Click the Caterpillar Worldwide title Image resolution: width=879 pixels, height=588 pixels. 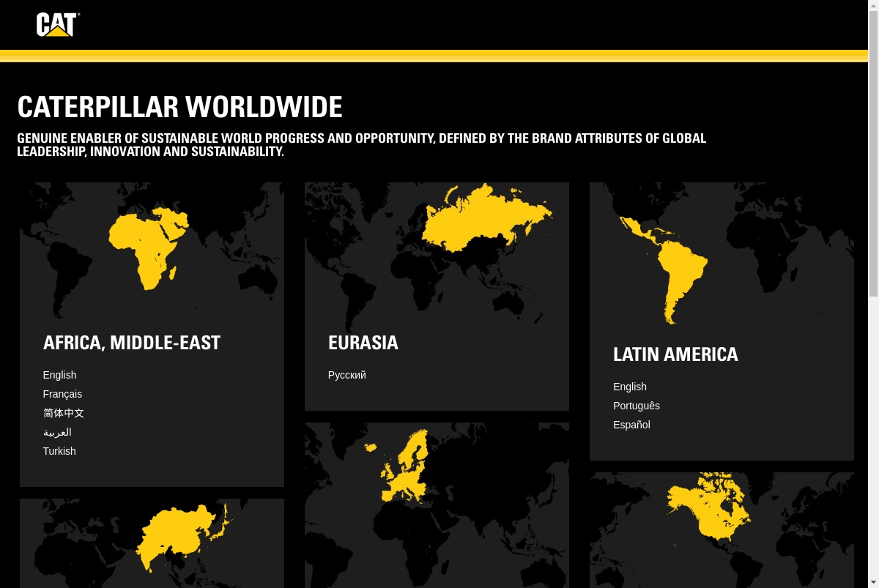coord(180,107)
